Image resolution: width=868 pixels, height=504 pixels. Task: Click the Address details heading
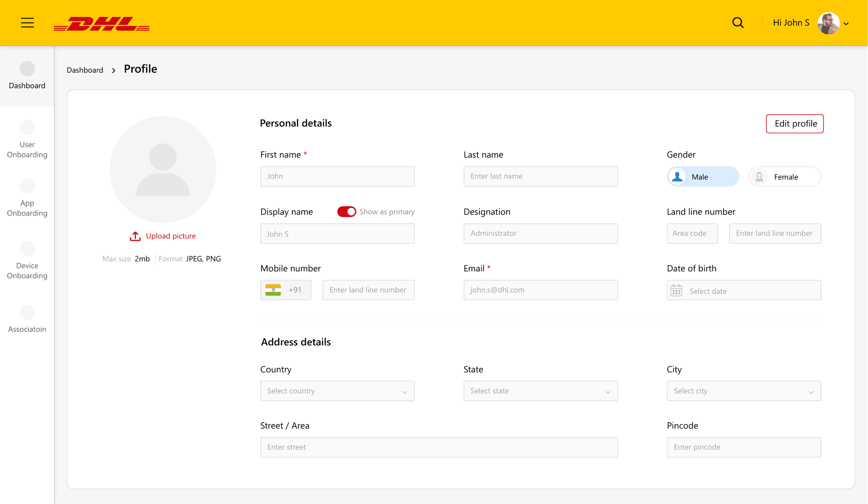296,342
